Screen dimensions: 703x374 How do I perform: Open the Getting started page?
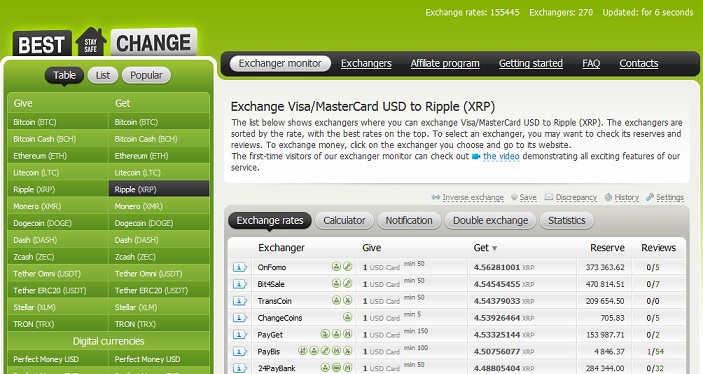click(531, 64)
